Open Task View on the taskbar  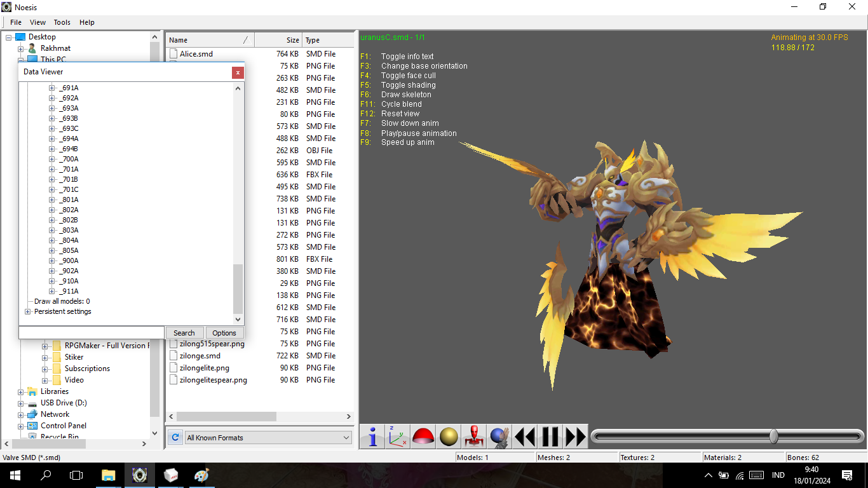click(76, 475)
